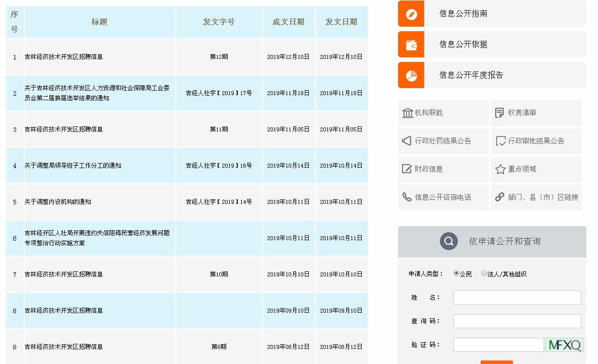The height and width of the screenshot is (364, 598).
Task: Click the 成文日期 column header
Action: [288, 22]
